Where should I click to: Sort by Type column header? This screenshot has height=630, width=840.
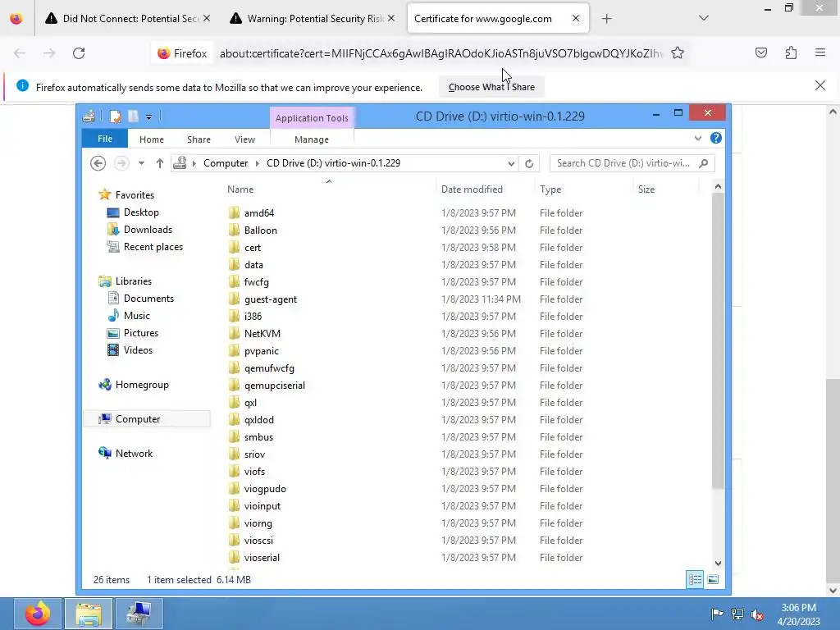[550, 189]
